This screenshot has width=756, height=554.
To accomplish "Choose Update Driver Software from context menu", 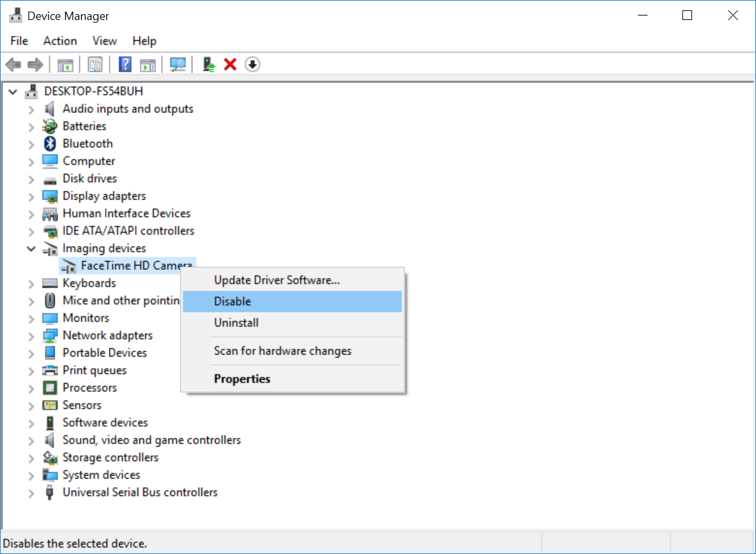I will point(276,280).
